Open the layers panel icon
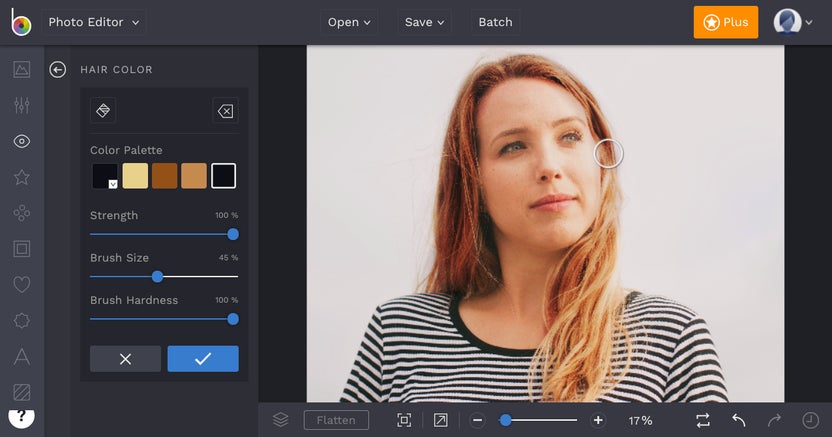832x437 pixels. (281, 420)
